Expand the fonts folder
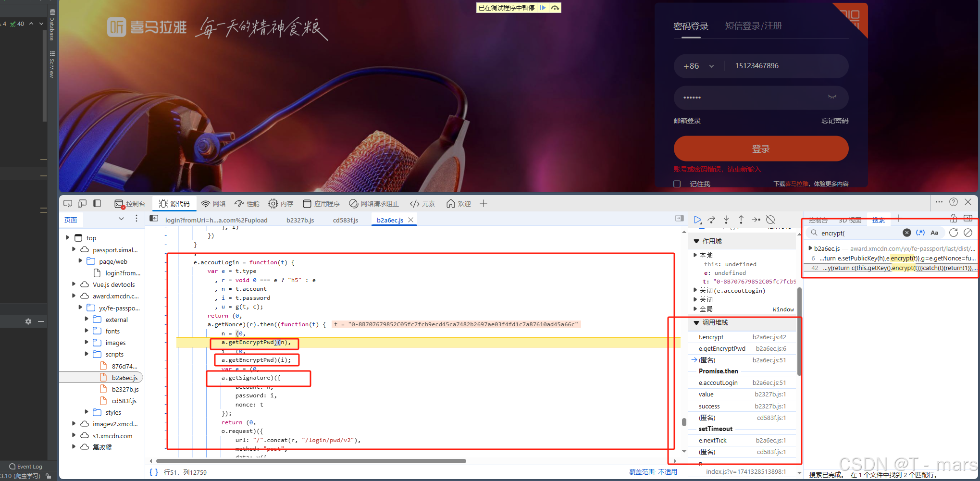This screenshot has height=481, width=980. point(87,331)
